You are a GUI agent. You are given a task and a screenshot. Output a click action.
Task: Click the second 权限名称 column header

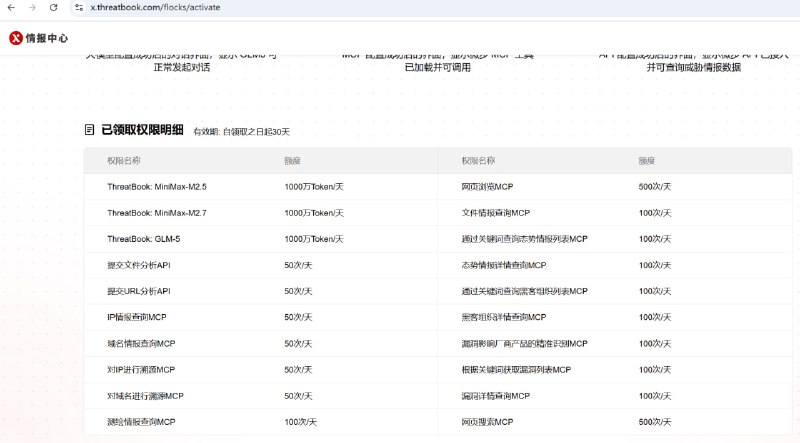[478, 161]
